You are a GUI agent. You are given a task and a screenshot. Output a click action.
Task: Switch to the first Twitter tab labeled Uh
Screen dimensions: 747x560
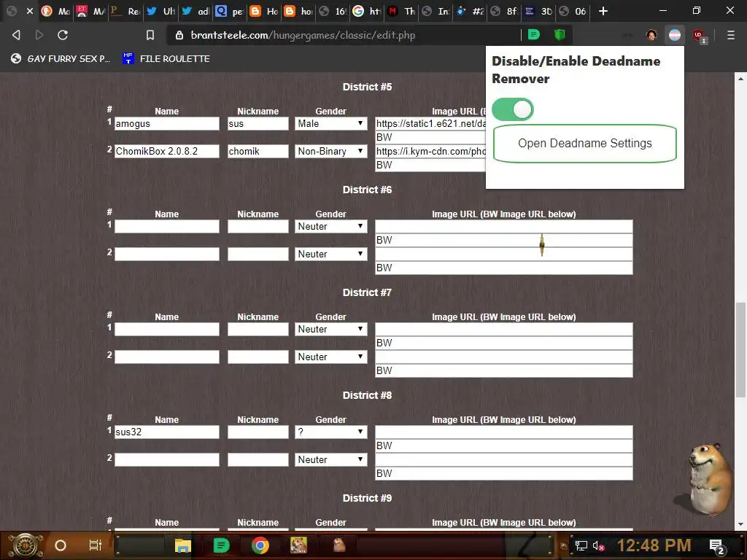(x=161, y=11)
